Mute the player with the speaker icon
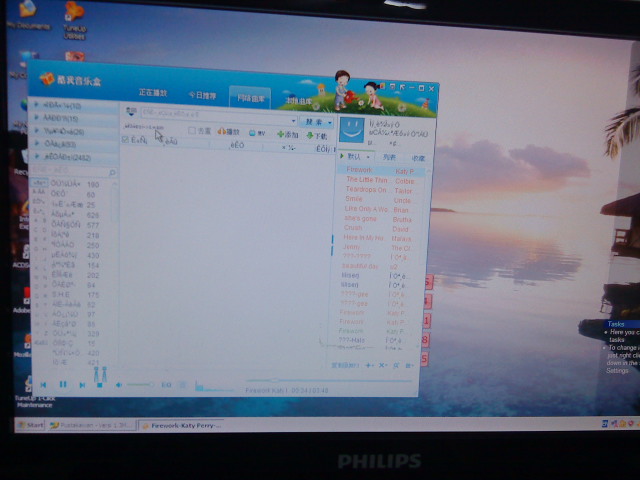This screenshot has height=480, width=640. click(x=119, y=385)
